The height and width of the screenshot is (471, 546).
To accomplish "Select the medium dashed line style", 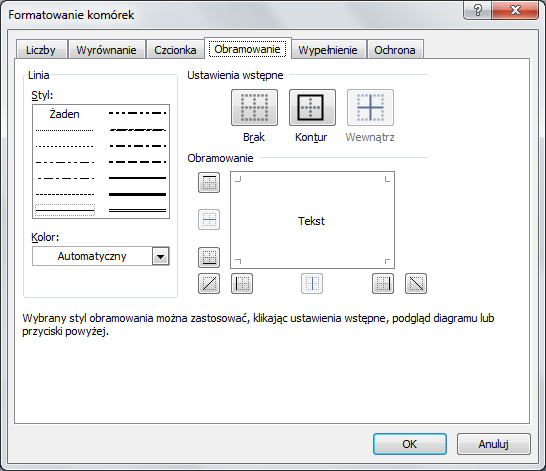I will 138,162.
